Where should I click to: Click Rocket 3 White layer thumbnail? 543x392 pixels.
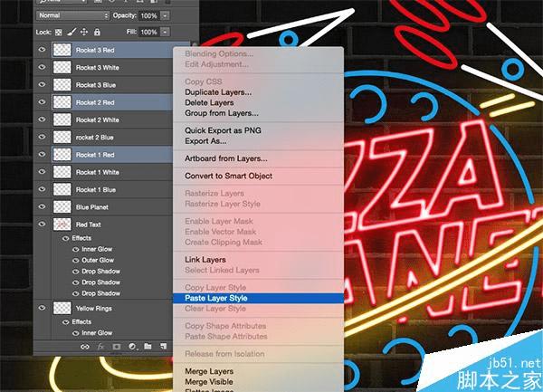[x=62, y=67]
